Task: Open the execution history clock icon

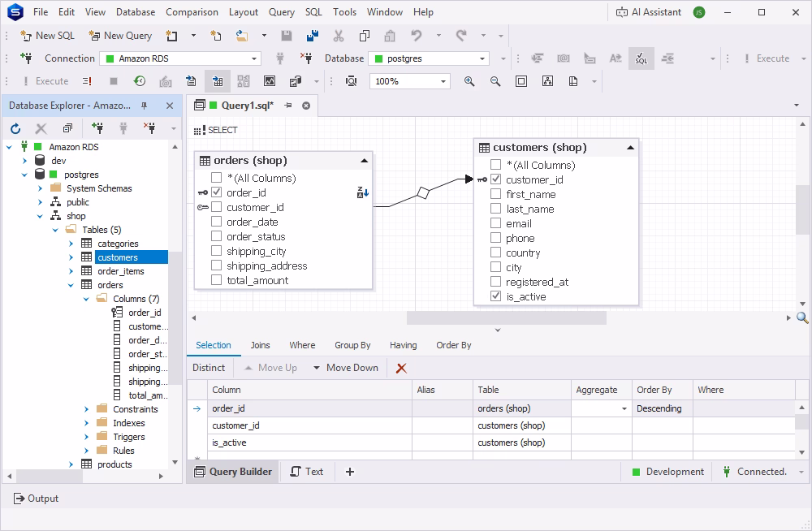Action: [x=140, y=81]
